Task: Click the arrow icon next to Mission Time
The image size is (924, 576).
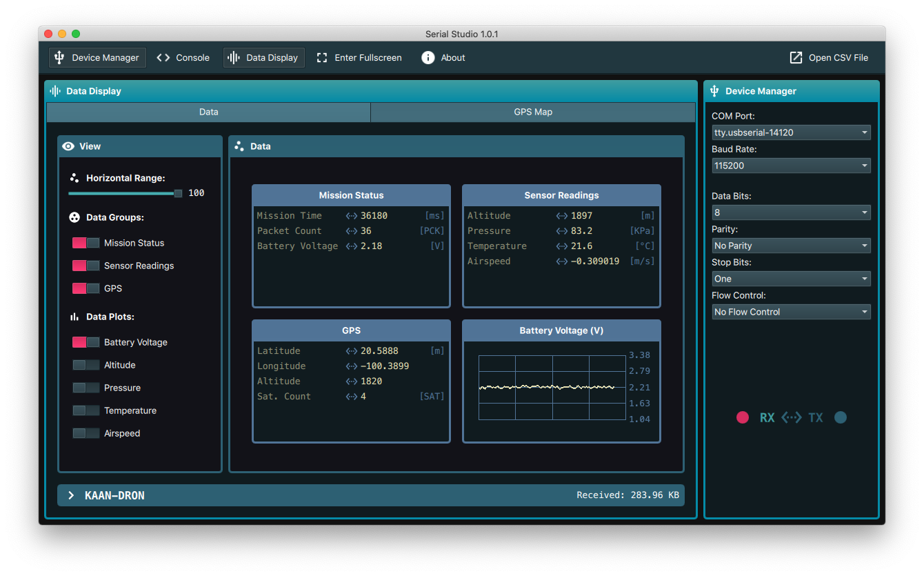Action: pyautogui.click(x=352, y=216)
